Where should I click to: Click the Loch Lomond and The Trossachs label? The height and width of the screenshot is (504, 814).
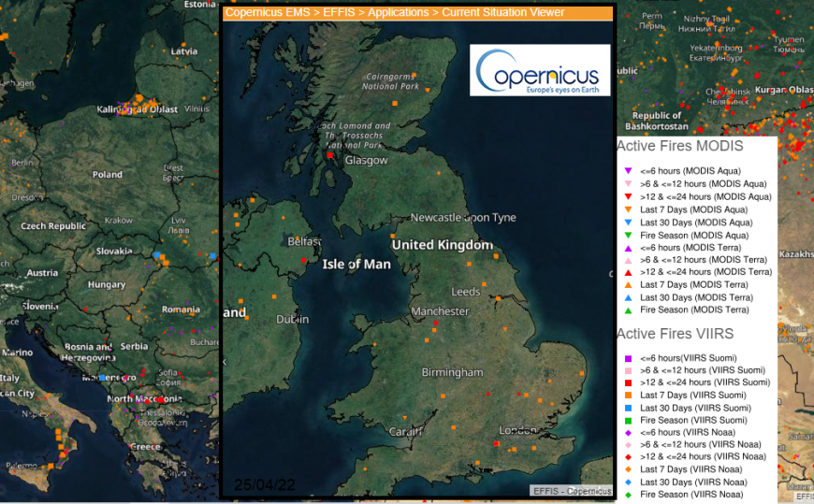click(x=354, y=136)
